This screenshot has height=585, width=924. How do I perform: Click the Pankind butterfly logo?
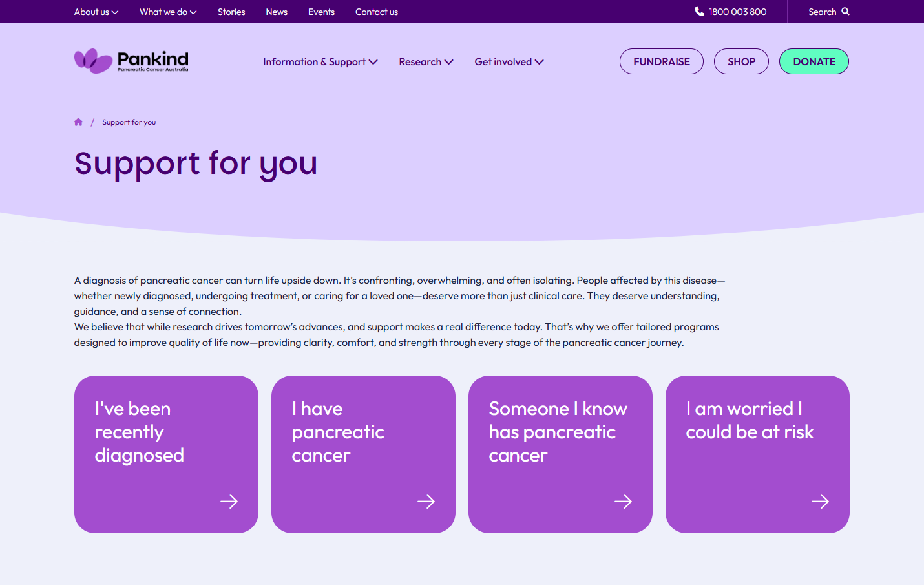94,61
